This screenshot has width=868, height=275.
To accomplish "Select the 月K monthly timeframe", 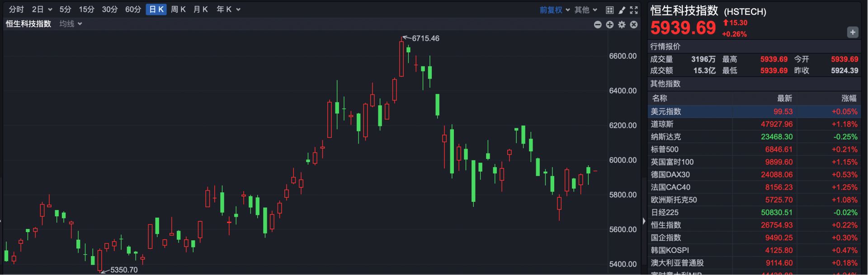I will [x=200, y=9].
